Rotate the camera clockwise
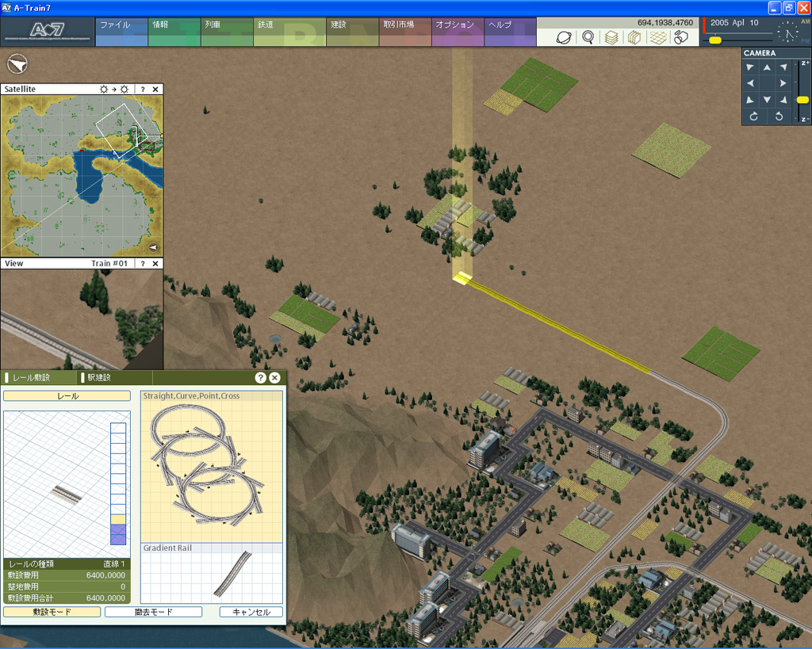 [754, 116]
